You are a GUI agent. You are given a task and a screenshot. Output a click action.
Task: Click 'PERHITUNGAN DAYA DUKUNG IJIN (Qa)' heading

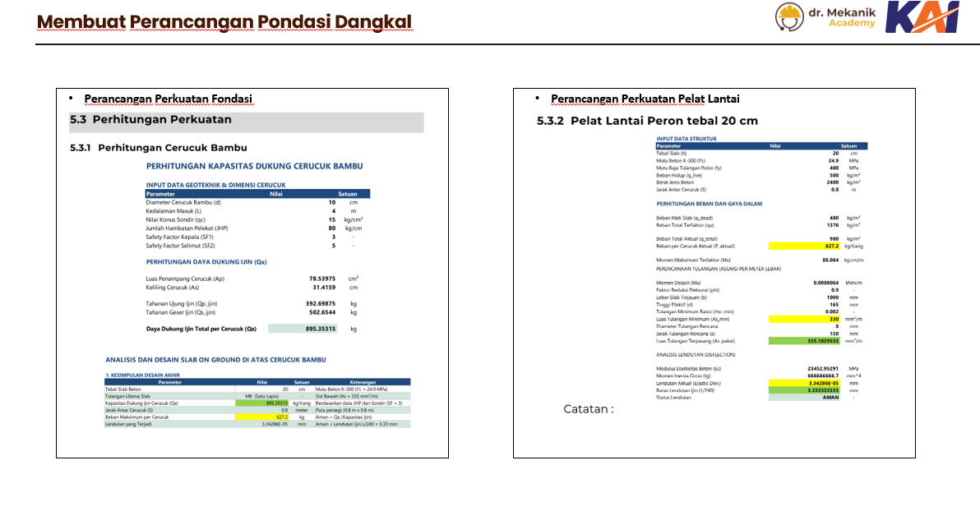click(206, 262)
